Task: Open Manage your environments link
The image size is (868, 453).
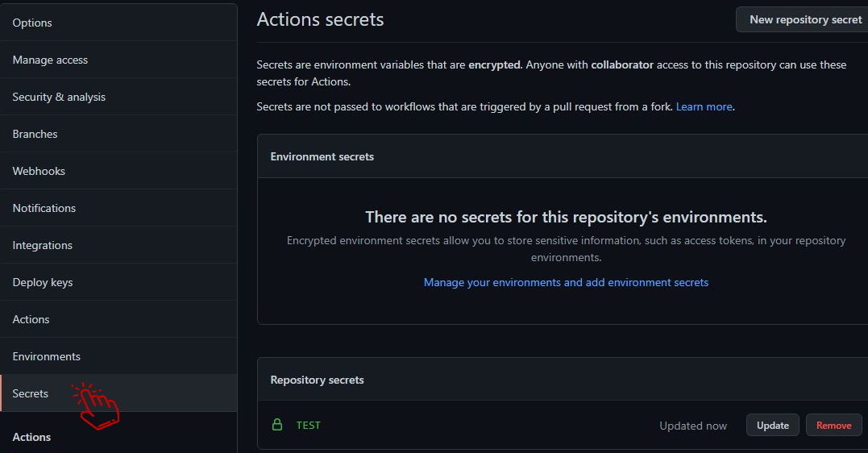Action: (x=566, y=282)
